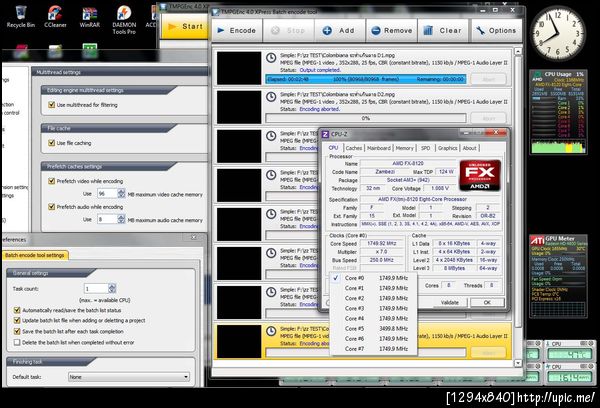Select the black thumbnail of D2.mpg task
Image resolution: width=600 pixels, height=408 pixels.
click(x=239, y=107)
